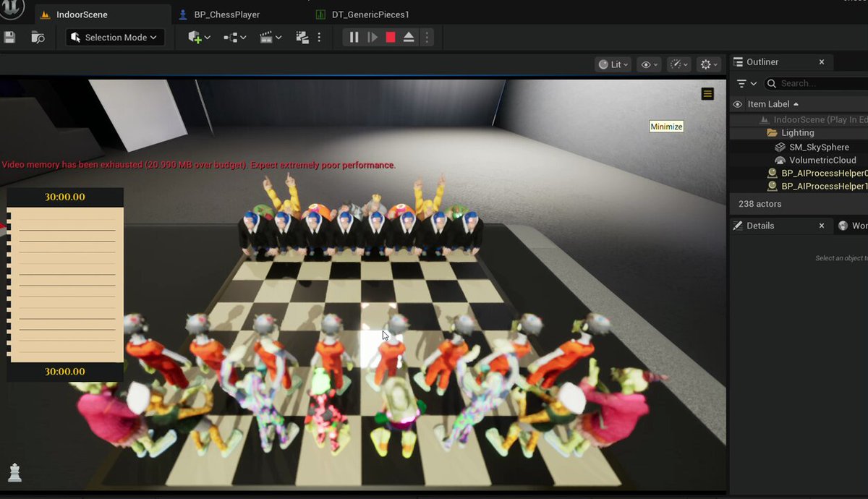The height and width of the screenshot is (499, 868).
Task: Select the BP_AIProcessHelper0 actor row
Action: pos(799,173)
